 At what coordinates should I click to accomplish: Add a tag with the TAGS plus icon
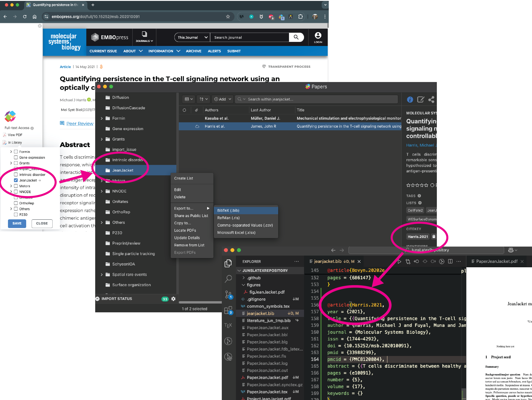pos(419,196)
